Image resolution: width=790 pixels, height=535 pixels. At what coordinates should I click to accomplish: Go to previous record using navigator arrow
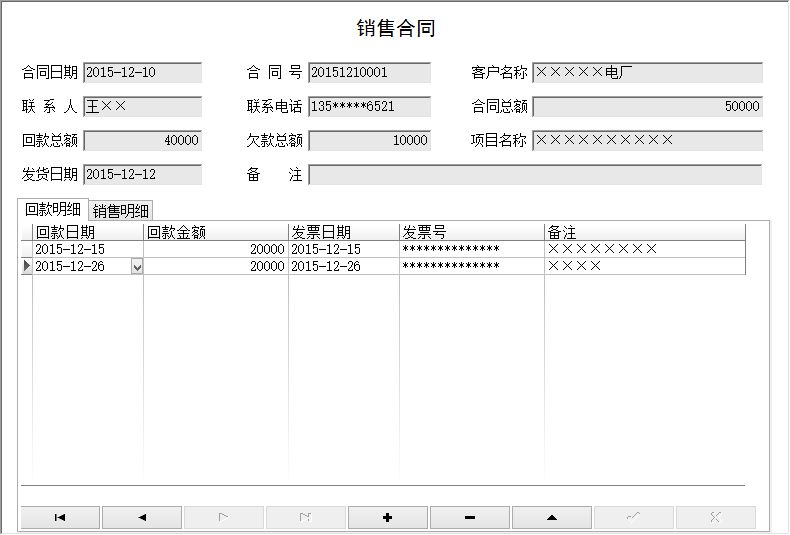click(142, 517)
